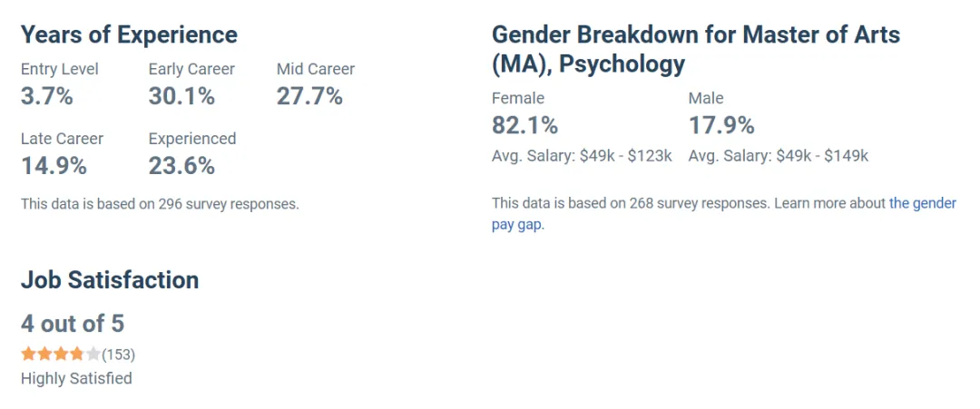
Task: Click the second orange rating star
Action: [x=44, y=355]
